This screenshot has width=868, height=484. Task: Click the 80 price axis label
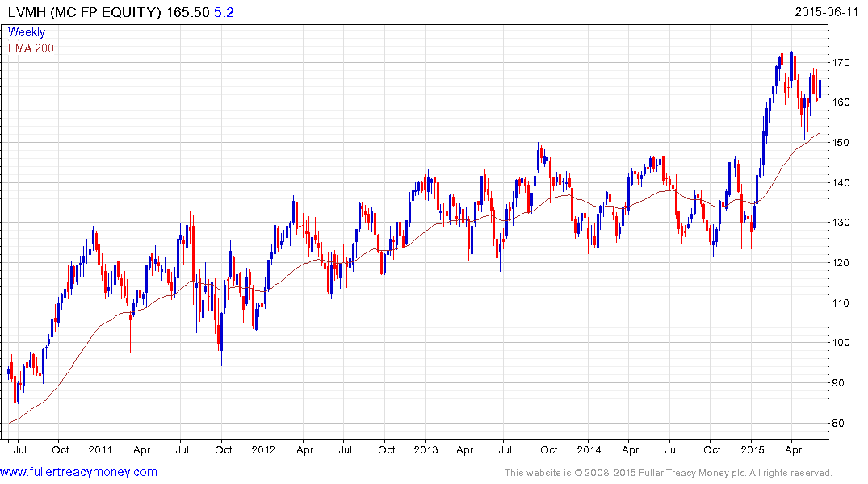[x=838, y=423]
